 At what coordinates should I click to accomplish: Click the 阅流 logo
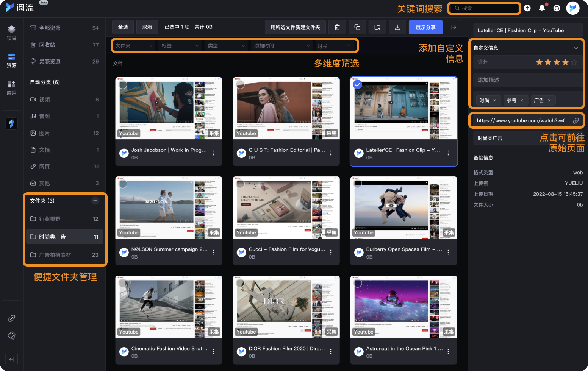click(x=20, y=7)
